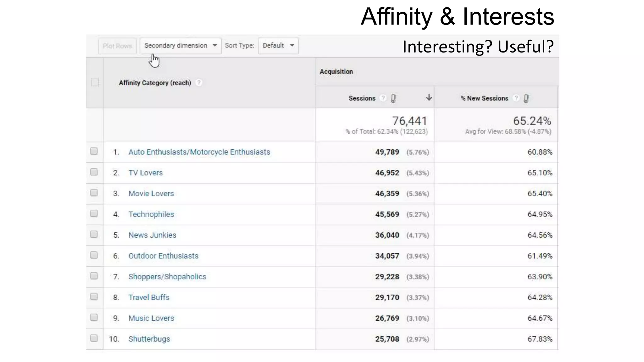Click new sessions value 64.95%
Viewport: 644px width, 362px height.
point(540,214)
